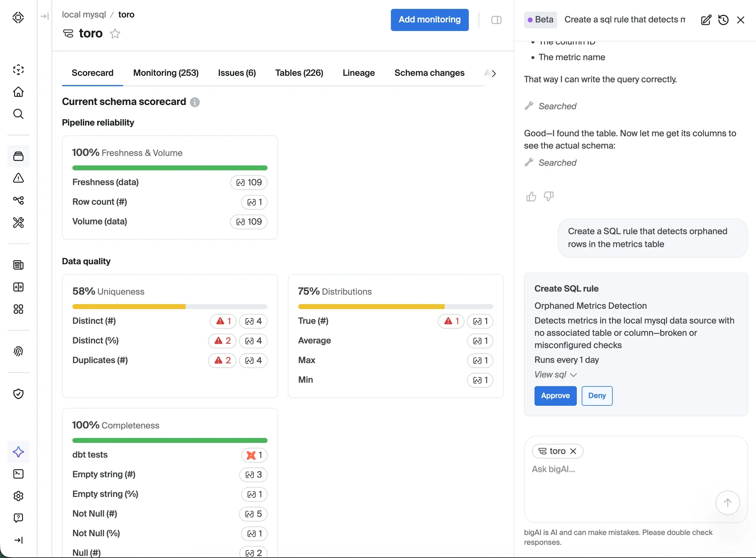
Task: Open the Not Null (#) badge showing 5
Action: (x=253, y=514)
